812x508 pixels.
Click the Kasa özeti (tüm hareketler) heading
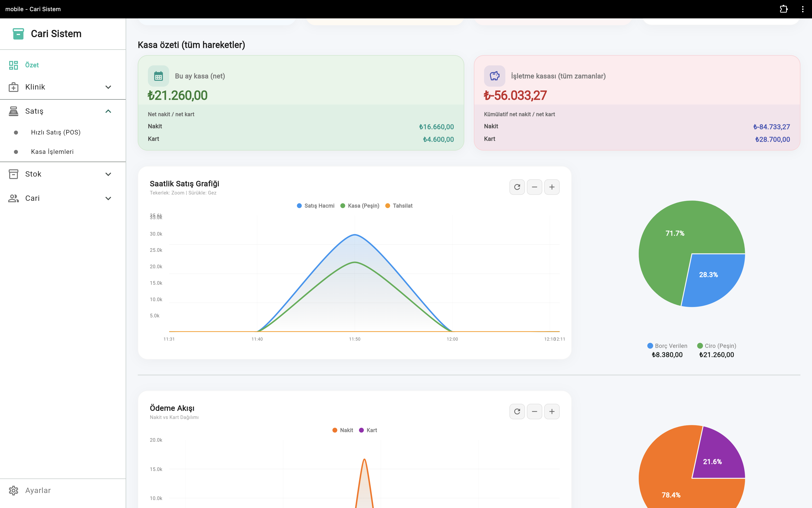point(191,45)
